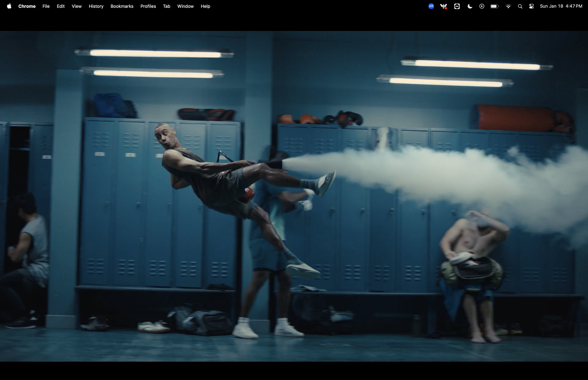Image resolution: width=588 pixels, height=380 pixels.
Task: Open the History menu
Action: pos(96,6)
